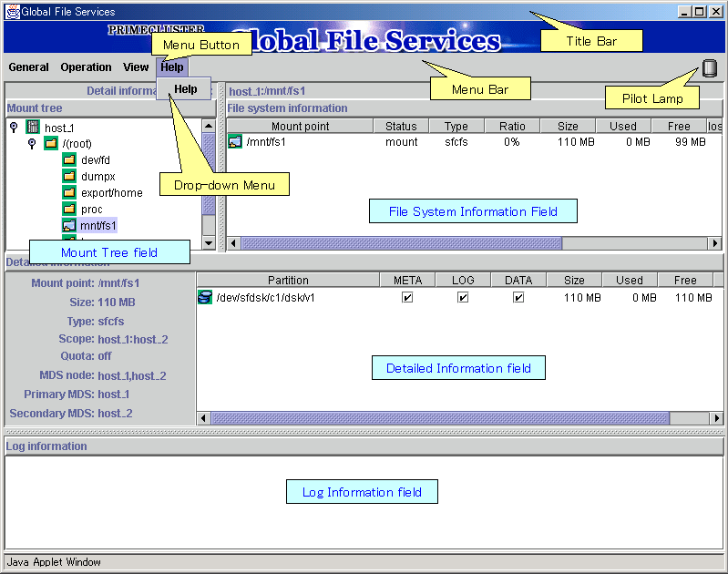
Task: Click the META column header
Action: (x=407, y=280)
